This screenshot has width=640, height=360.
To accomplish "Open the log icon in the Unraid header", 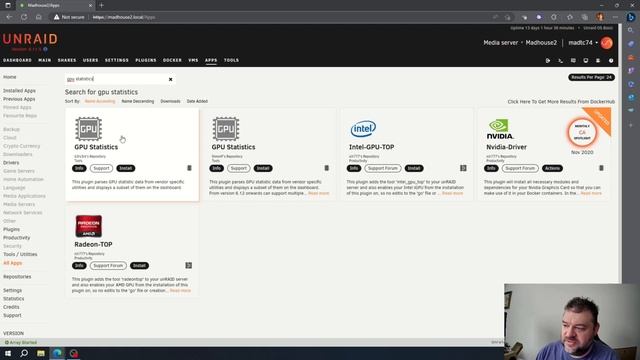I will 598,60.
